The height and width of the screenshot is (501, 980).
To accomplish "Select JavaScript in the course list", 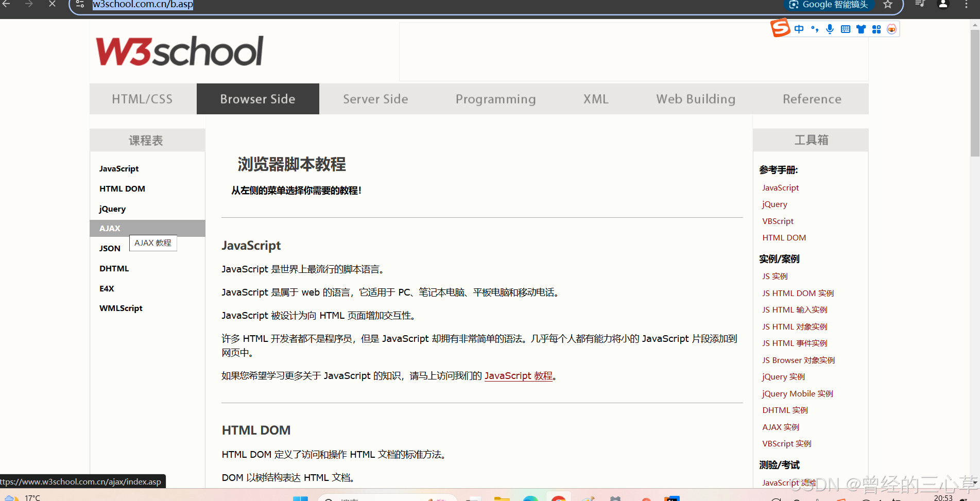I will tap(147, 169).
